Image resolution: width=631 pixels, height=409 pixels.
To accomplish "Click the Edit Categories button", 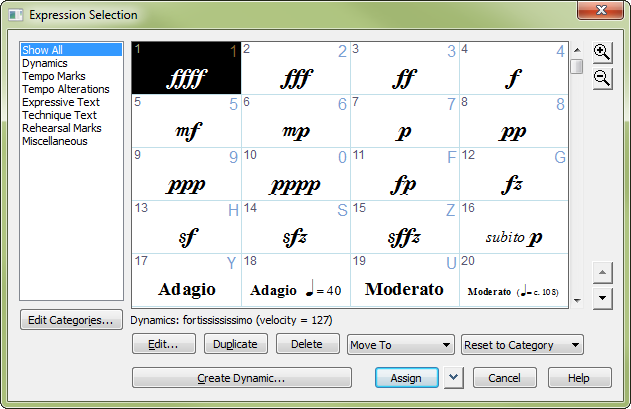I will [x=71, y=320].
